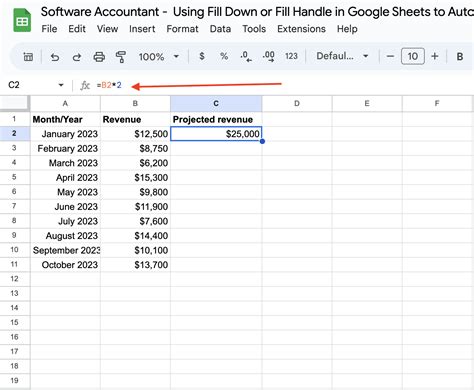The height and width of the screenshot is (390, 474).
Task: Select the June 2023 cell
Action: coord(65,207)
